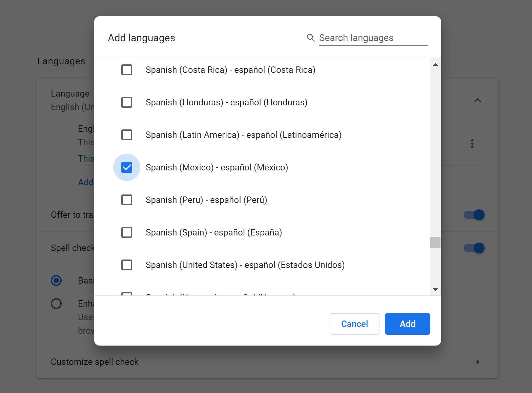532x393 pixels.
Task: Toggle the Offer to translate switch
Action: 474,215
